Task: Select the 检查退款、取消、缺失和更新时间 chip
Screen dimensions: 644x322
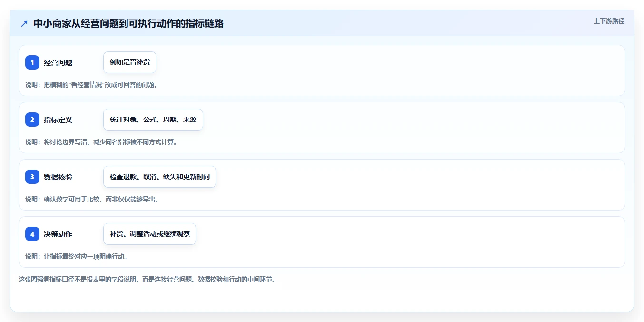Action: [160, 177]
